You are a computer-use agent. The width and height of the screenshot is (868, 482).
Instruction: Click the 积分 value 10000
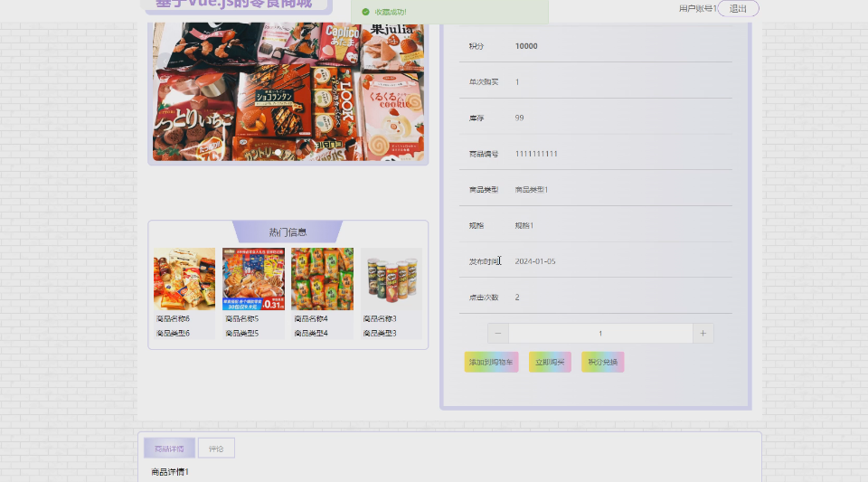point(526,46)
